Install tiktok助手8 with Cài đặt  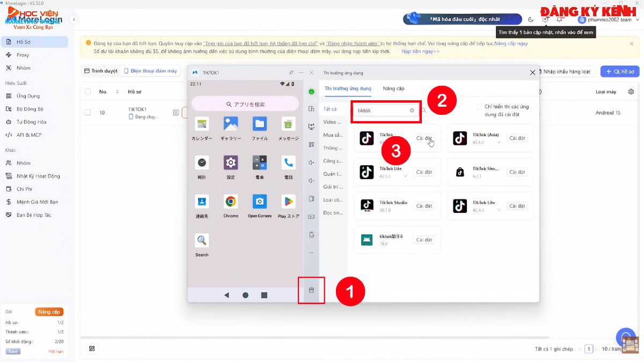424,240
